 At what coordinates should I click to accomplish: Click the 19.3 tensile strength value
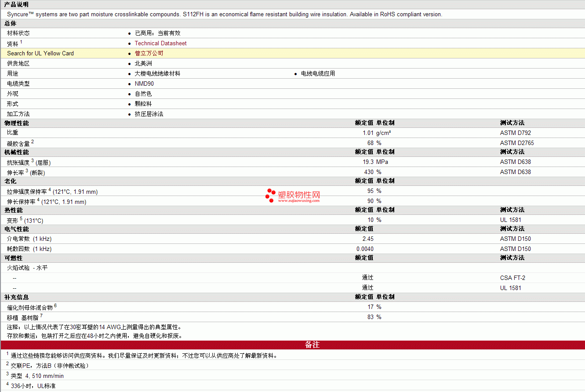click(368, 162)
